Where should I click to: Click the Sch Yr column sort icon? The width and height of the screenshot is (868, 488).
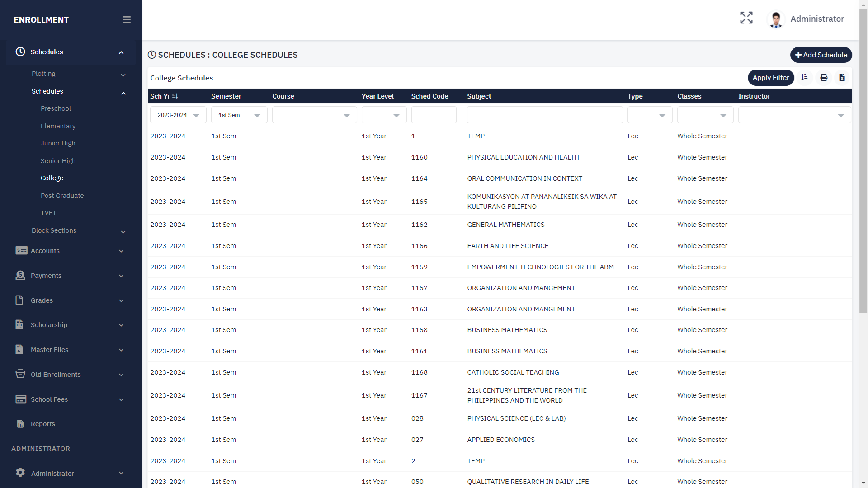point(175,96)
